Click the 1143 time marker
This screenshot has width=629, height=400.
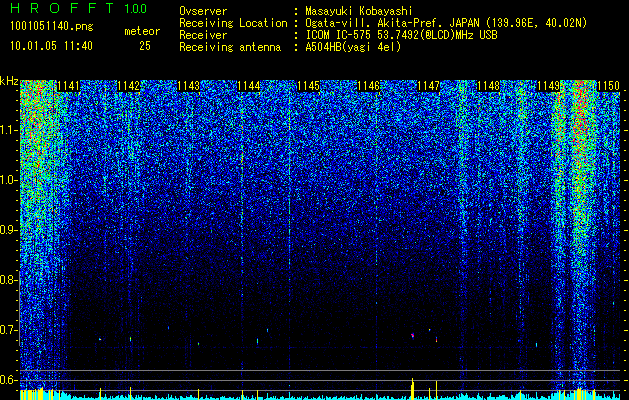[189, 86]
